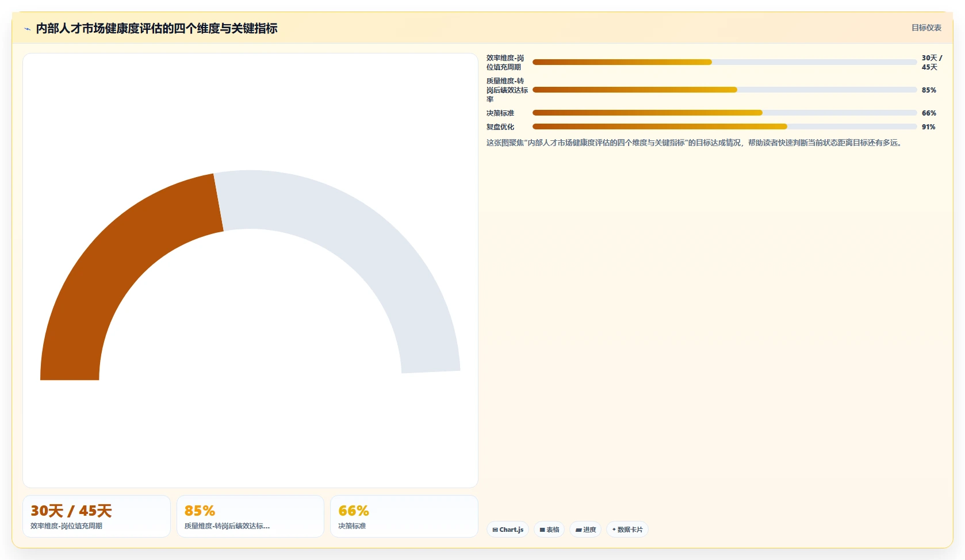Click the 66% value next to 决策标准 bar
Image resolution: width=965 pixels, height=560 pixels.
pos(929,113)
